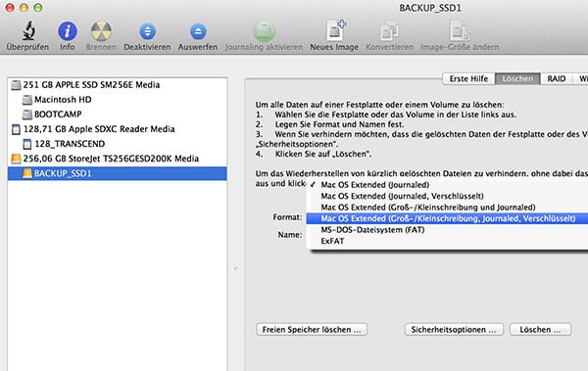The height and width of the screenshot is (371, 588).
Task: Choose Mac OS Extended (Journaled, Verschlüsselt)
Action: [x=447, y=196]
